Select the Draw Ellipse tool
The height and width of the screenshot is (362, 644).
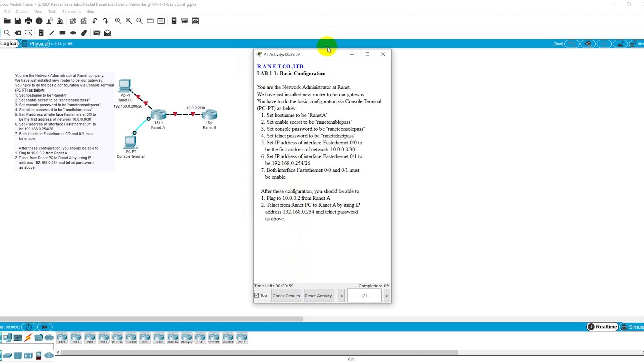pos(73,33)
